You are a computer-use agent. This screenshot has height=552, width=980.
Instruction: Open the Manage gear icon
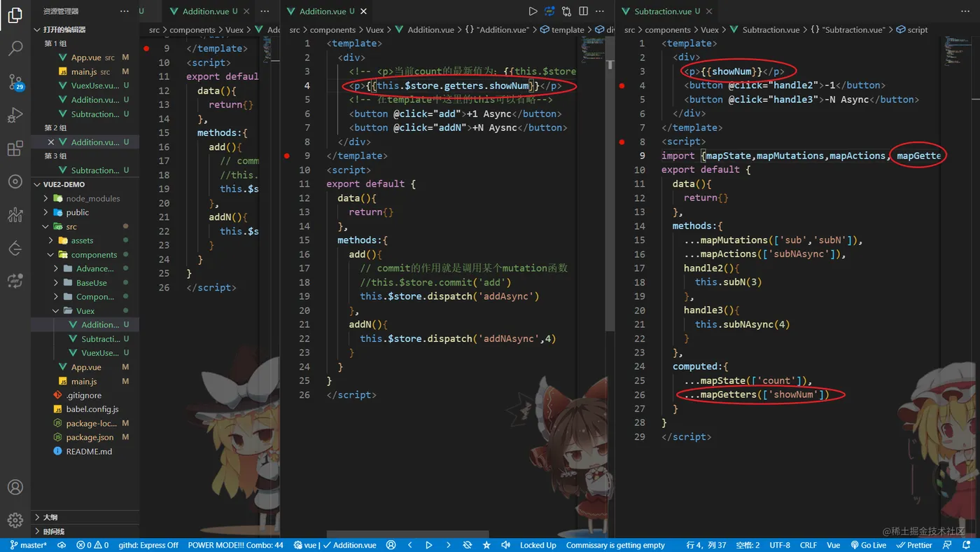click(x=15, y=520)
